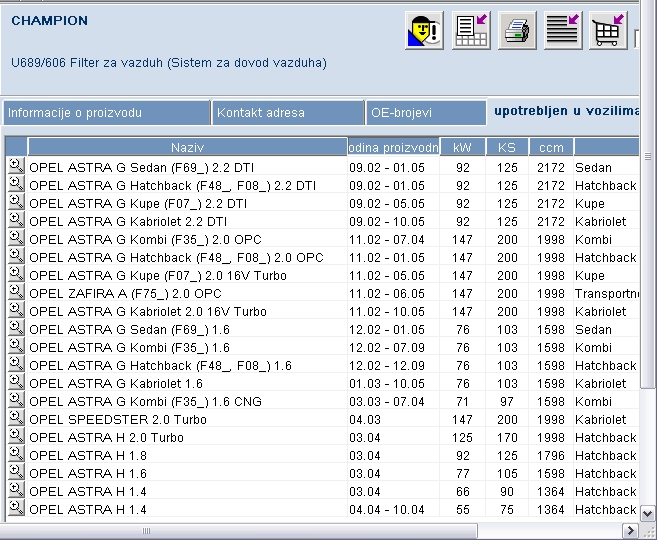Open details icon for ASTRA H 1.4 75 KS
Screen dimensions: 657x540
(16, 509)
